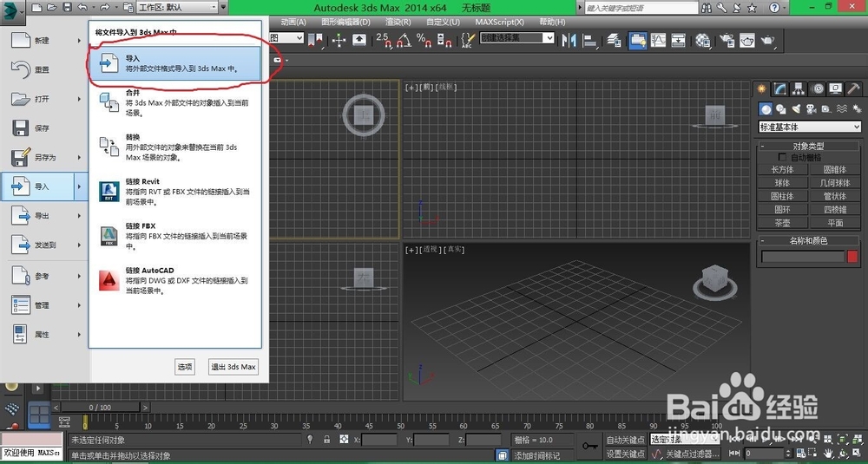Choose 链接 AutoCAD option
This screenshot has height=464, width=868.
pyautogui.click(x=175, y=280)
